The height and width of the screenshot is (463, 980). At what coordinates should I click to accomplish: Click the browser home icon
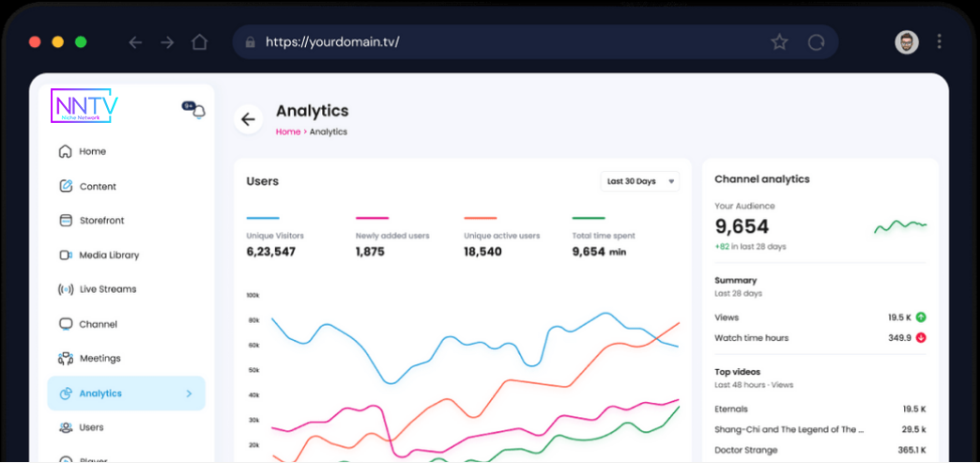(199, 42)
